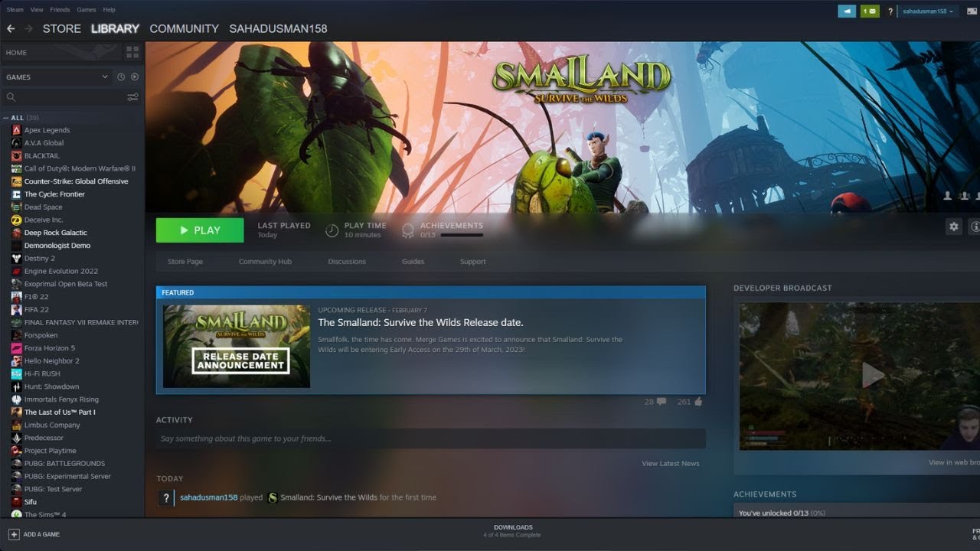Image resolution: width=980 pixels, height=551 pixels.
Task: Open the game settings gear icon
Action: coord(953,227)
